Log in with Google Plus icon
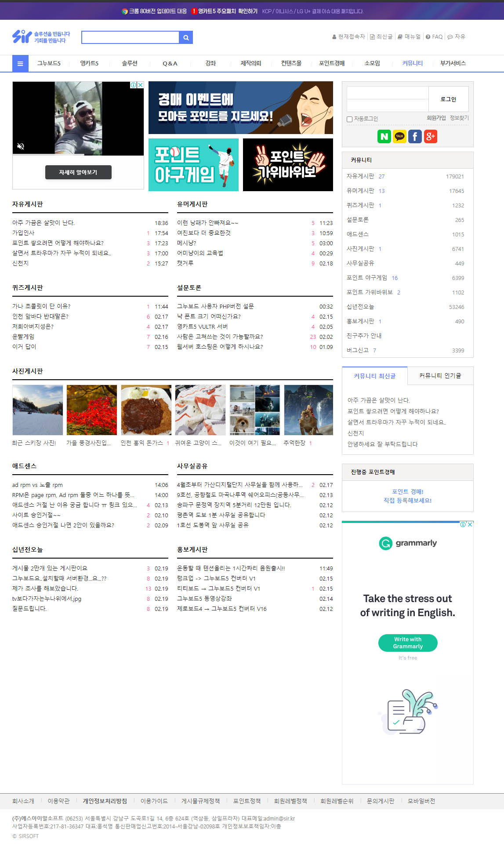 click(x=430, y=136)
